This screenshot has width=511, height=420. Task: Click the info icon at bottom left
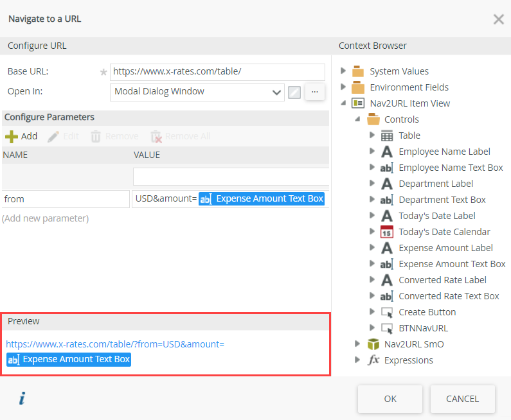click(22, 399)
